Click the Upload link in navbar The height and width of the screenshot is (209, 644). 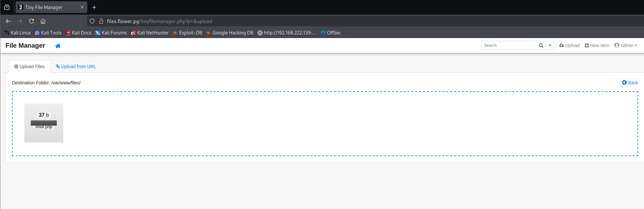pos(569,45)
